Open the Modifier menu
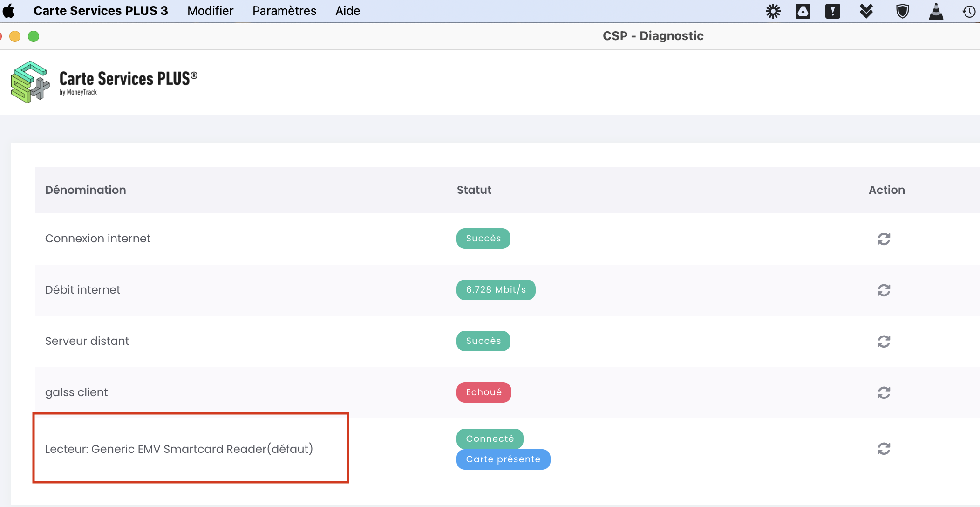980x507 pixels. click(x=210, y=11)
